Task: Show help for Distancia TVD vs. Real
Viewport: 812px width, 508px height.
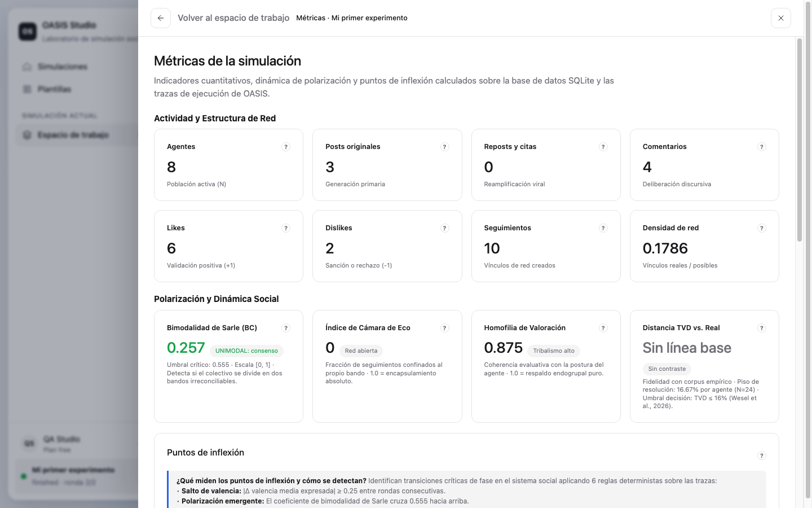Action: tap(762, 328)
